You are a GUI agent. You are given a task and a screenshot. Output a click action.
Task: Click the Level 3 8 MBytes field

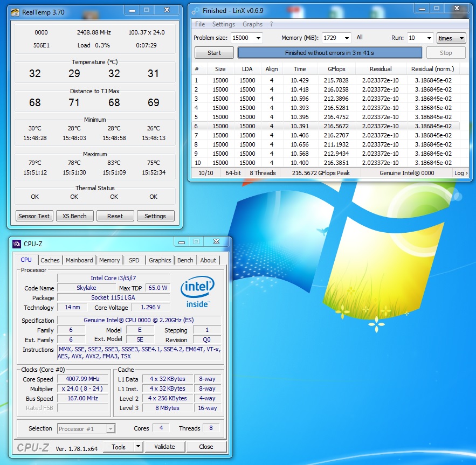168,408
